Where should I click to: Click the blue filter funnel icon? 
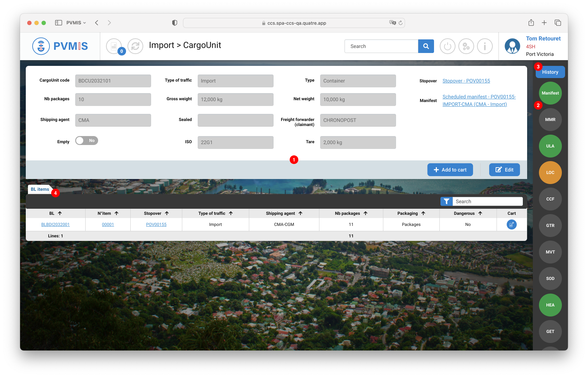coord(446,202)
